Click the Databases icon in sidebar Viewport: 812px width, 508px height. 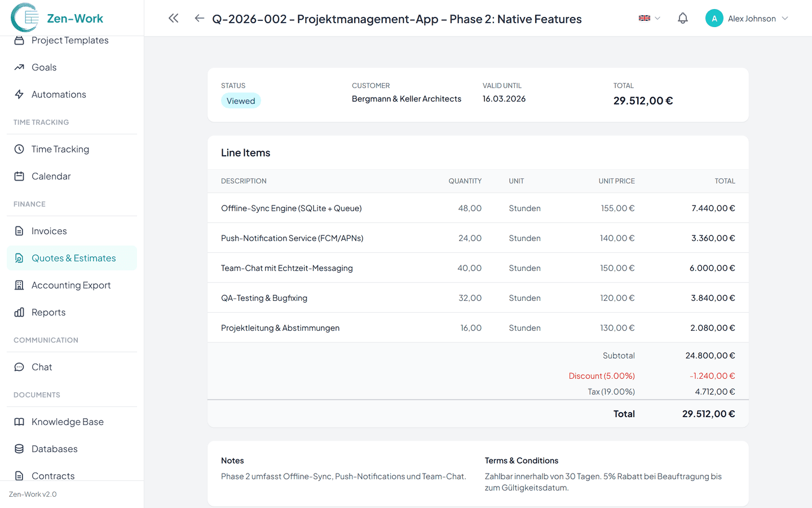point(19,449)
